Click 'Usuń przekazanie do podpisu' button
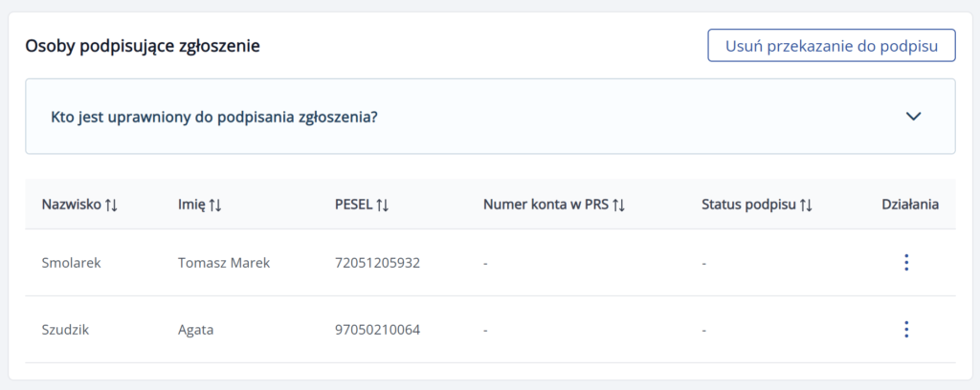 pyautogui.click(x=832, y=45)
